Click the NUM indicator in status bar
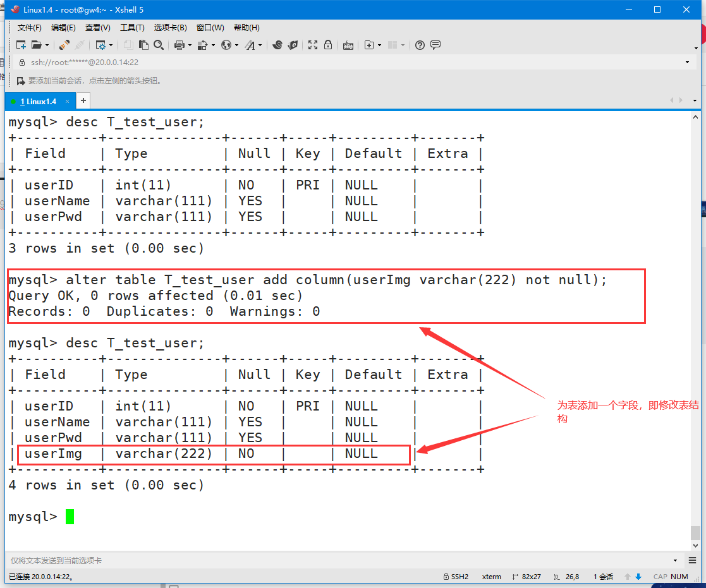The width and height of the screenshot is (706, 588). (x=679, y=577)
